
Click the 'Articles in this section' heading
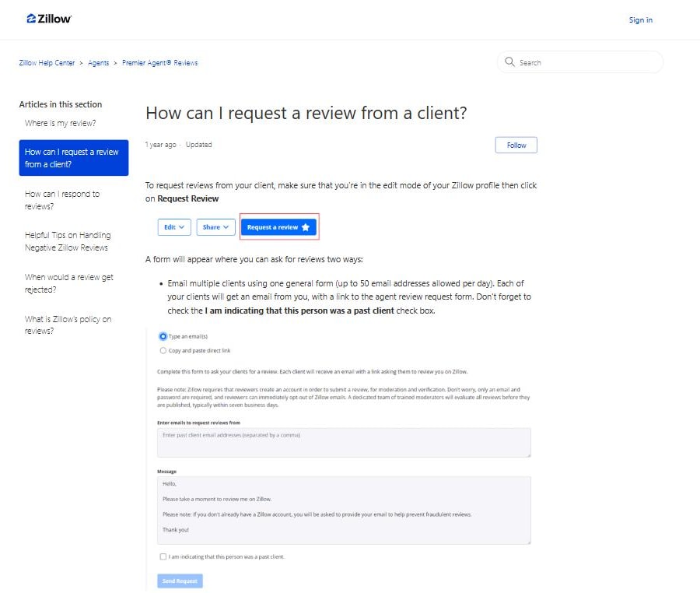click(x=60, y=104)
